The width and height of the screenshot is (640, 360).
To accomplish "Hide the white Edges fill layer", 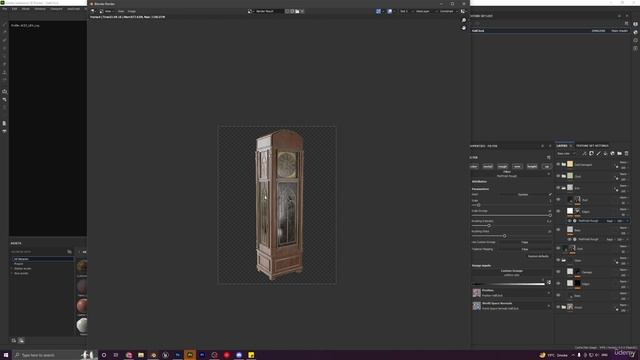I will (x=558, y=211).
